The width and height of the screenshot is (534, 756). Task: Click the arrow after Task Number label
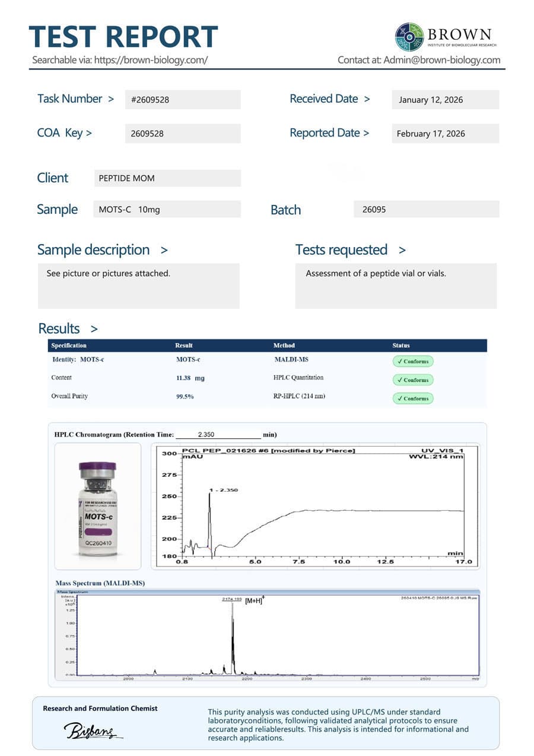[111, 99]
